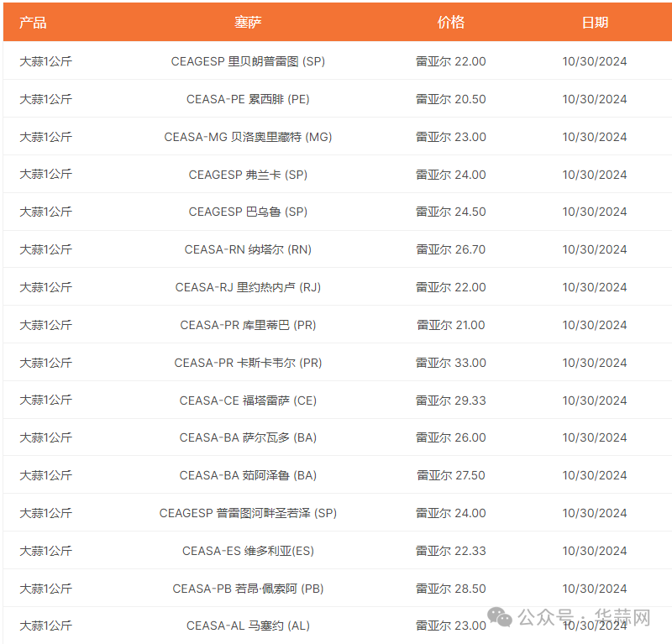Click price 雷亚尔 21.00

[451, 325]
